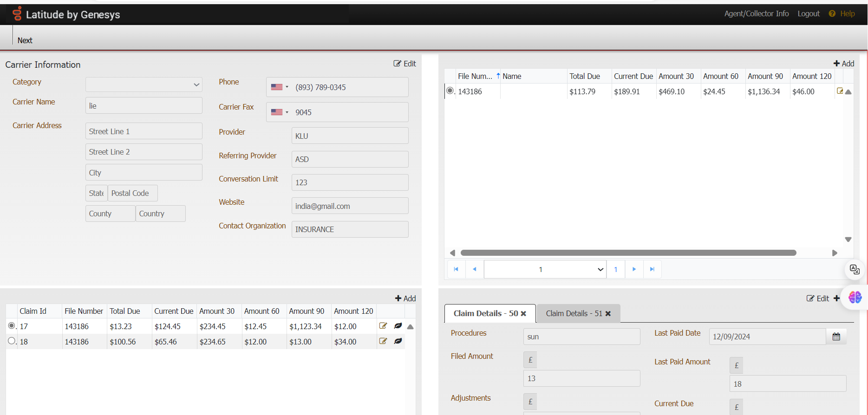This screenshot has width=868, height=415.
Task: Close the Claim Details - 51 tab
Action: click(x=608, y=314)
